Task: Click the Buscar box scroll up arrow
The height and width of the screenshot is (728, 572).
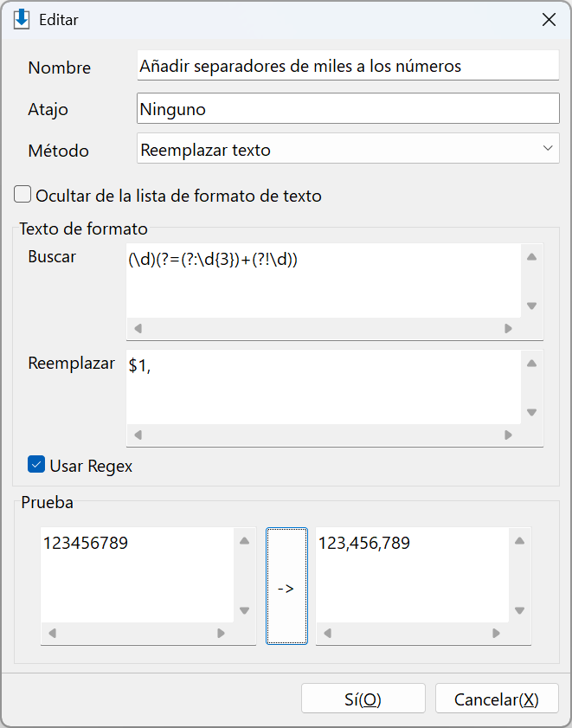Action: [x=531, y=257]
